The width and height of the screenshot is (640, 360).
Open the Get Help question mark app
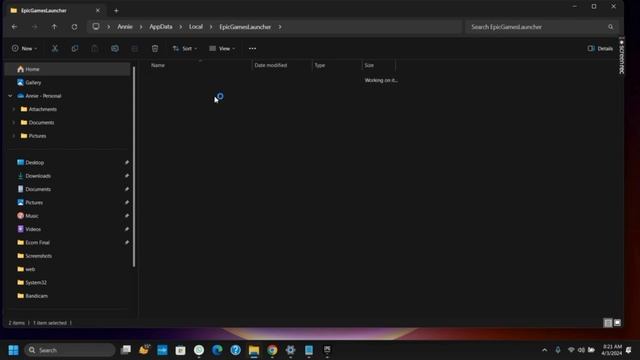click(236, 350)
